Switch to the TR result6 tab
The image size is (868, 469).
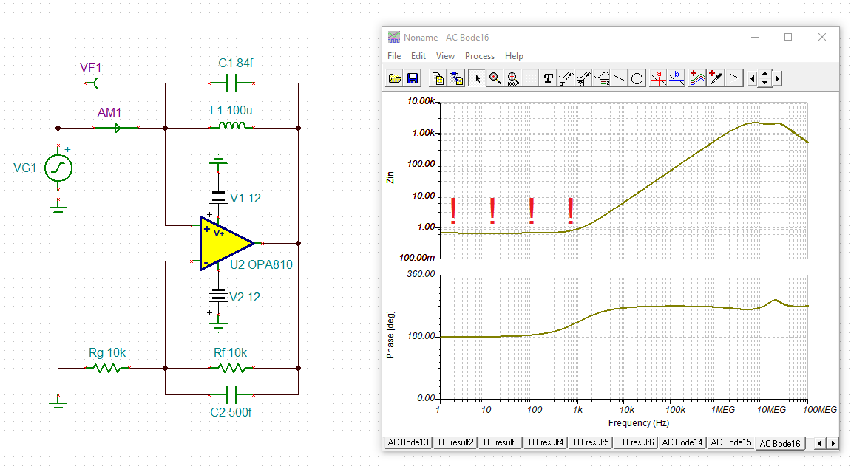click(x=636, y=442)
